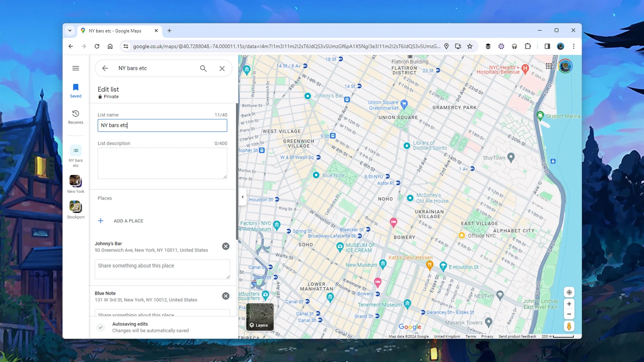The height and width of the screenshot is (362, 644).
Task: Open Recents from the sidebar
Action: (76, 117)
